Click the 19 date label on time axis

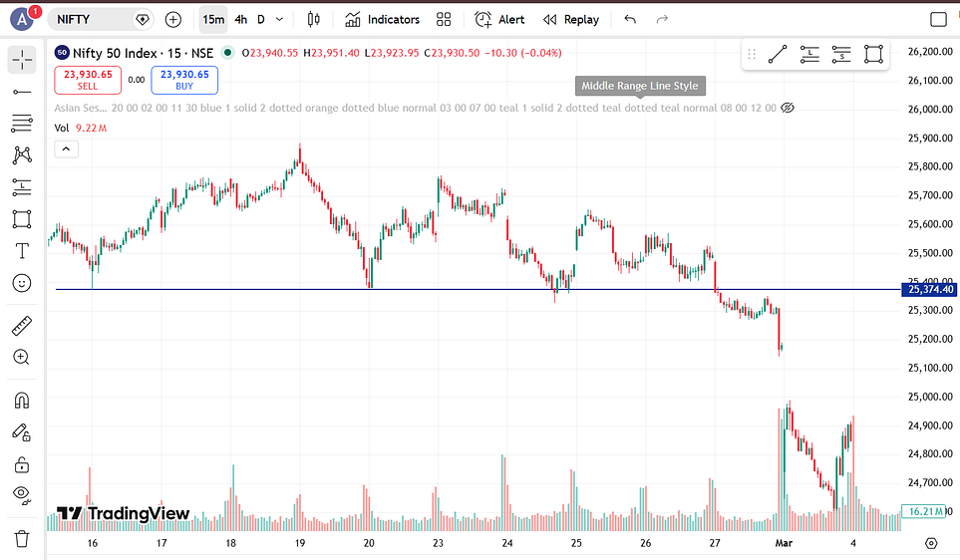pos(300,543)
